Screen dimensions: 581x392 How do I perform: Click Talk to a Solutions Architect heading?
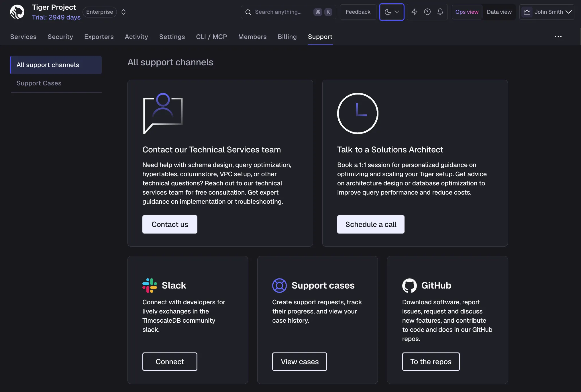390,150
